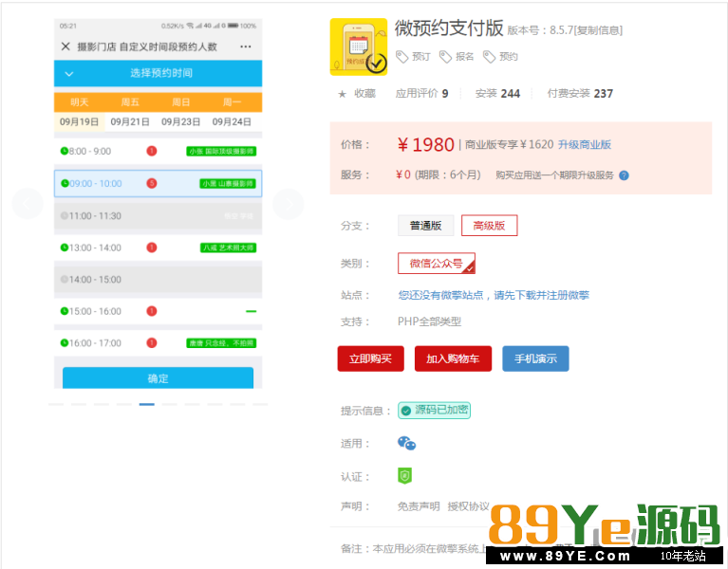Open the 授权协议 link
728x569 pixels.
click(468, 506)
